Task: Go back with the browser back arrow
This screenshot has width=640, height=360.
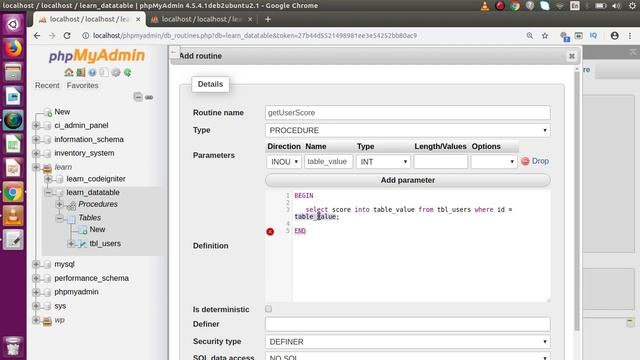Action: pos(37,36)
